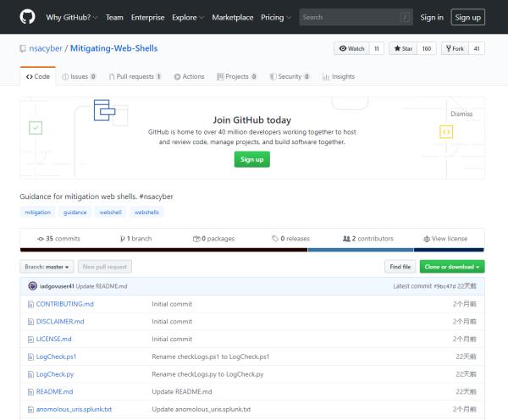Switch to the Pull requests tab
Viewport: 508px width, 420px height.
(x=135, y=76)
